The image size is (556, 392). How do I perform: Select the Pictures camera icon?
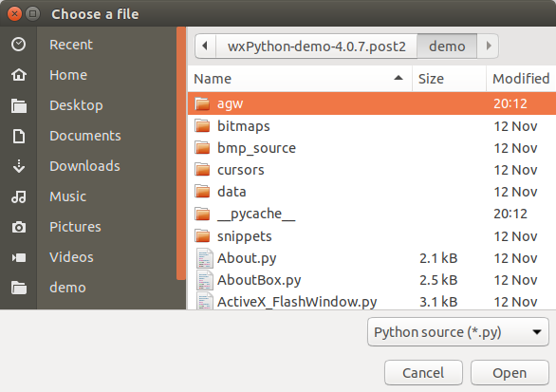[18, 227]
